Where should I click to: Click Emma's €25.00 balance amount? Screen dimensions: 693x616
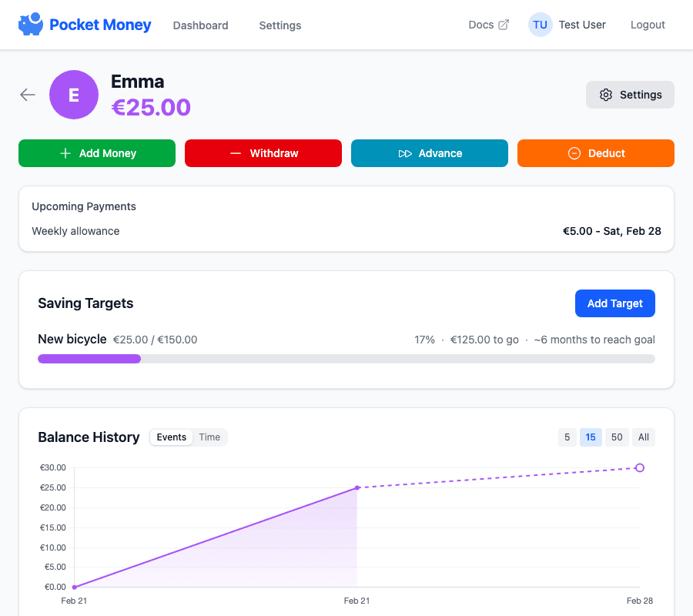tap(151, 107)
